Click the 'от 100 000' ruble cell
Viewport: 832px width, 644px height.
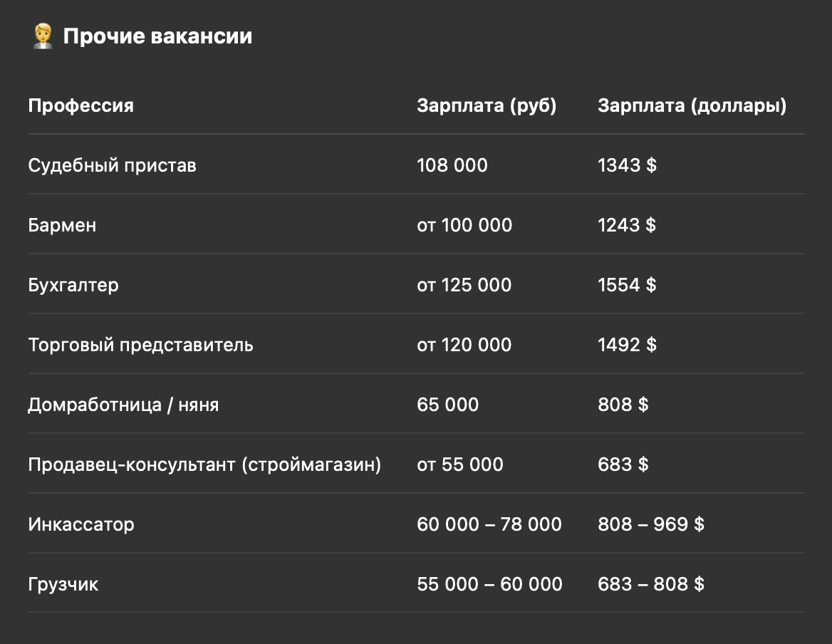[x=464, y=226]
